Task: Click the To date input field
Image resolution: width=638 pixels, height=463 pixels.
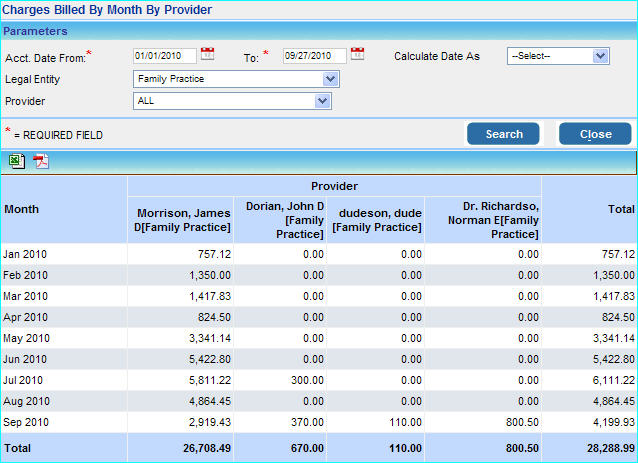Action: coord(314,56)
